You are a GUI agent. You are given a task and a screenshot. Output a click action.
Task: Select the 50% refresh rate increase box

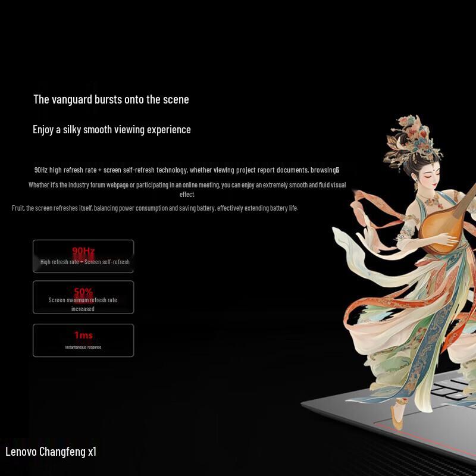point(83,297)
